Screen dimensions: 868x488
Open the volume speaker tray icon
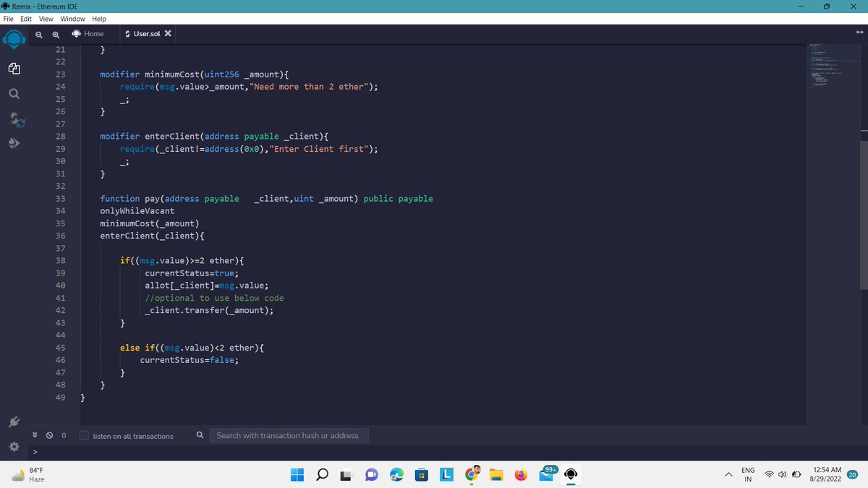pyautogui.click(x=783, y=475)
